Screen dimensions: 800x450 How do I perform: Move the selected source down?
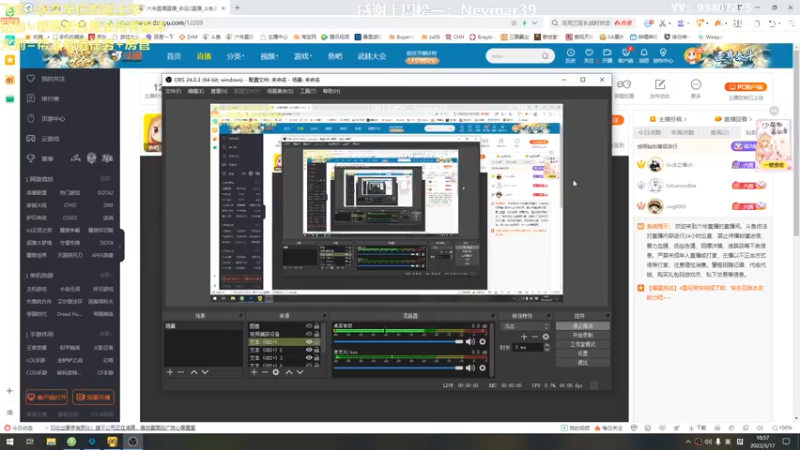pyautogui.click(x=300, y=372)
